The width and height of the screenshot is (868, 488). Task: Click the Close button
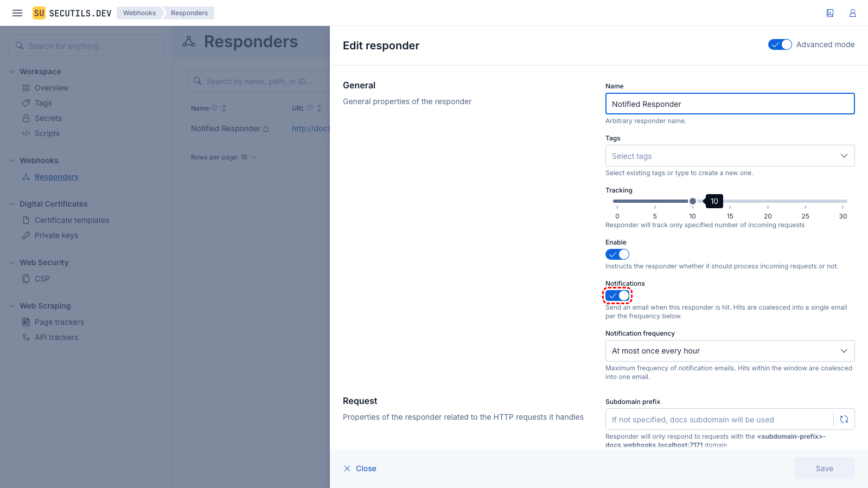click(360, 468)
